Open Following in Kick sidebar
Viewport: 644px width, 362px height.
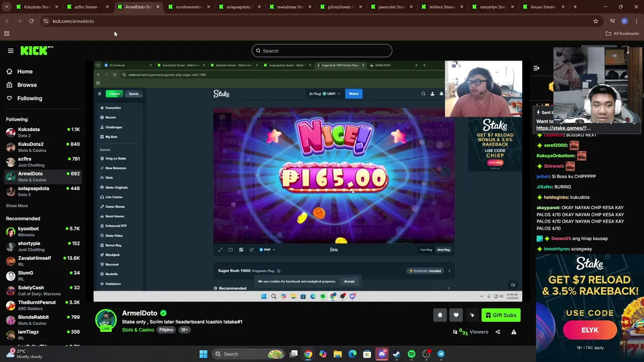pos(30,99)
